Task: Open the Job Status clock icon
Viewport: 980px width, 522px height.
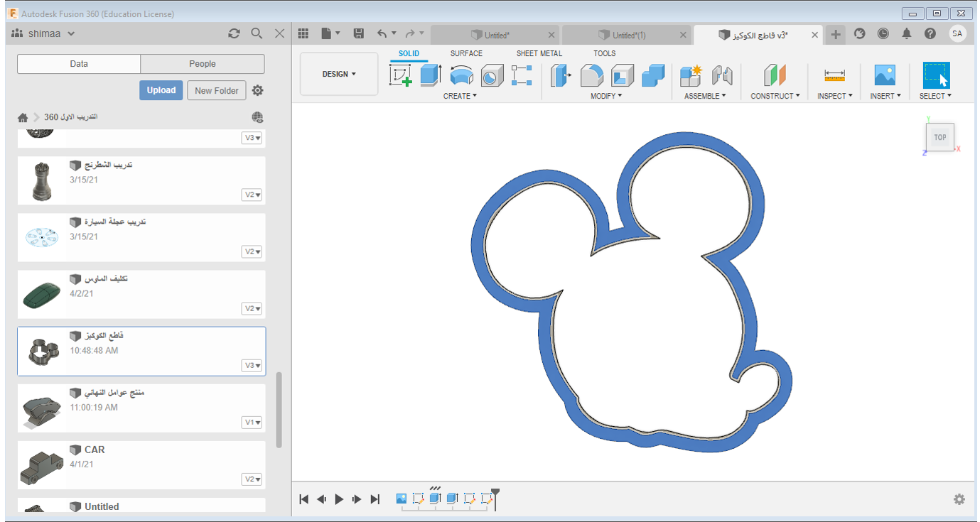Action: (x=883, y=33)
